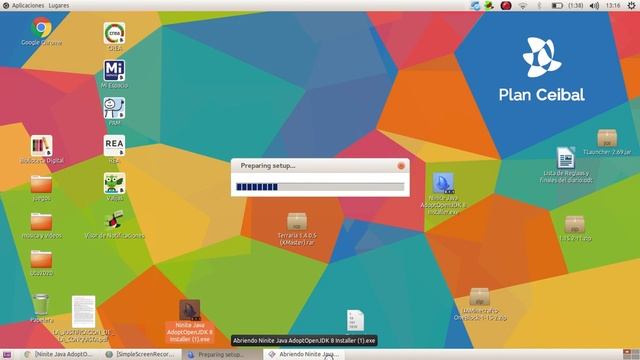Click the green puzzle tray icon
Viewport: 640px width, 360px height.
tap(489, 5)
